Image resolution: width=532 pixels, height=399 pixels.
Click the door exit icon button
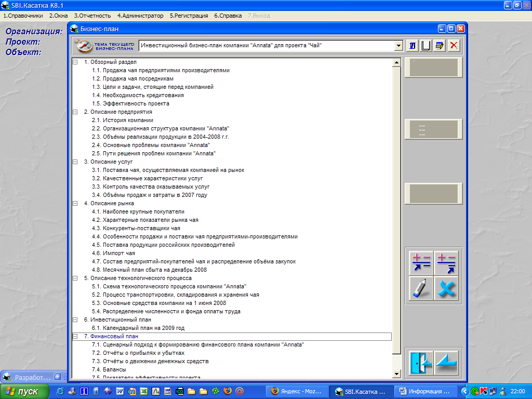pyautogui.click(x=421, y=363)
